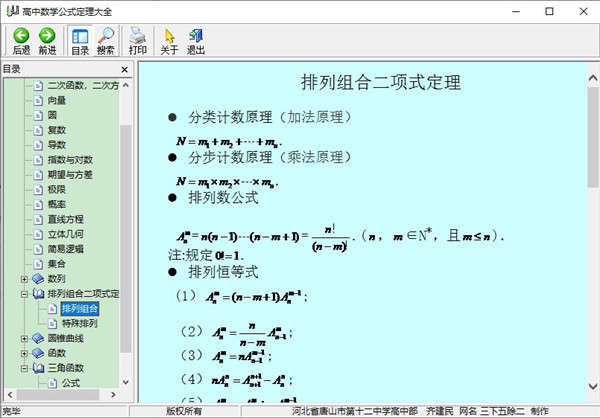Maximize the 高中数学公式定理大全 window

coord(549,11)
